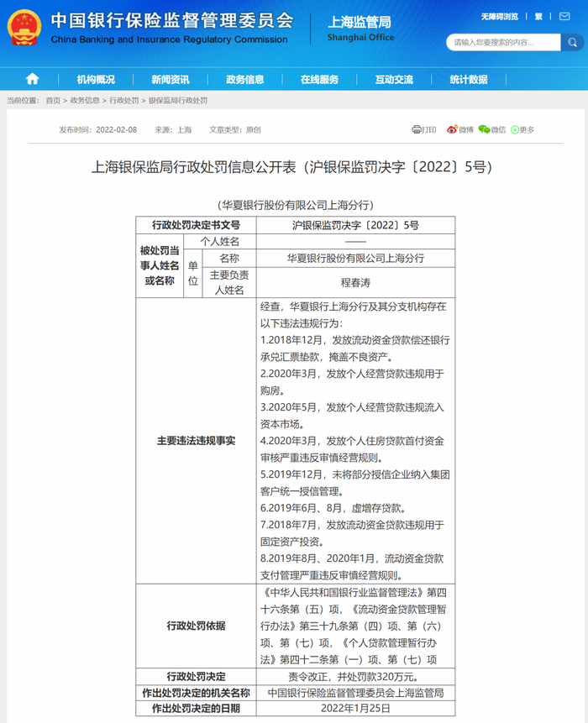Click breadcrumb 行政处罚 link

coord(124,101)
